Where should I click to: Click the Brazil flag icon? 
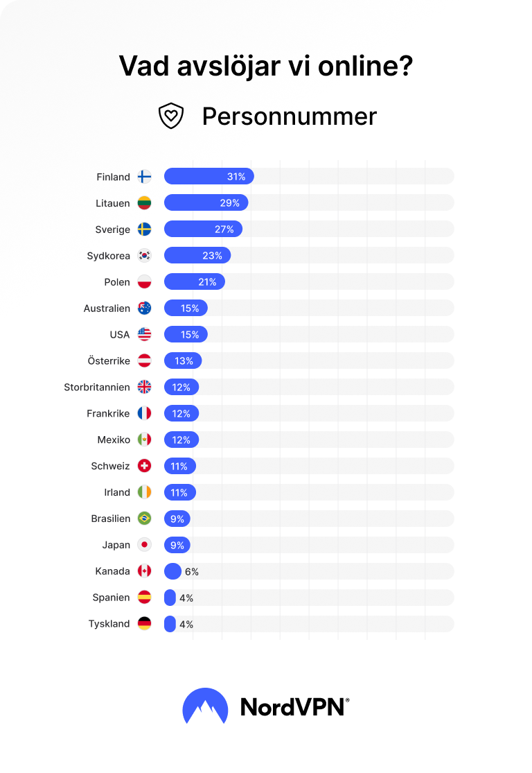(144, 518)
